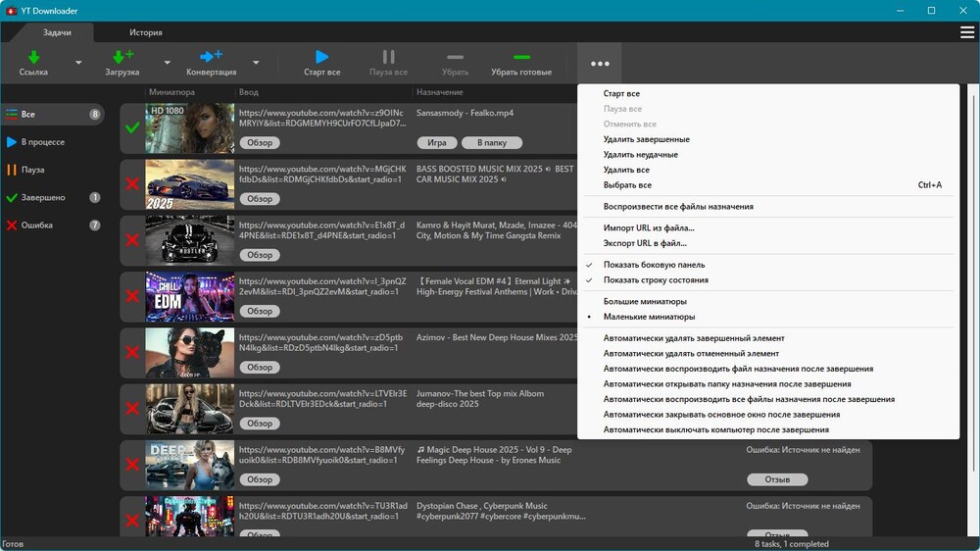Click the Убрать готовые green minus icon
The height and width of the screenshot is (551, 980).
(521, 57)
